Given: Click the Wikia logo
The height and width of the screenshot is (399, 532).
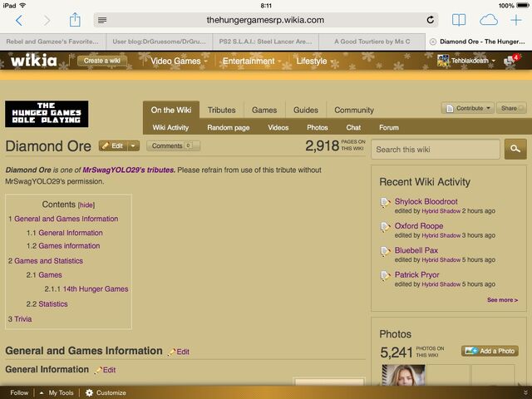Looking at the screenshot, I should click(x=33, y=61).
